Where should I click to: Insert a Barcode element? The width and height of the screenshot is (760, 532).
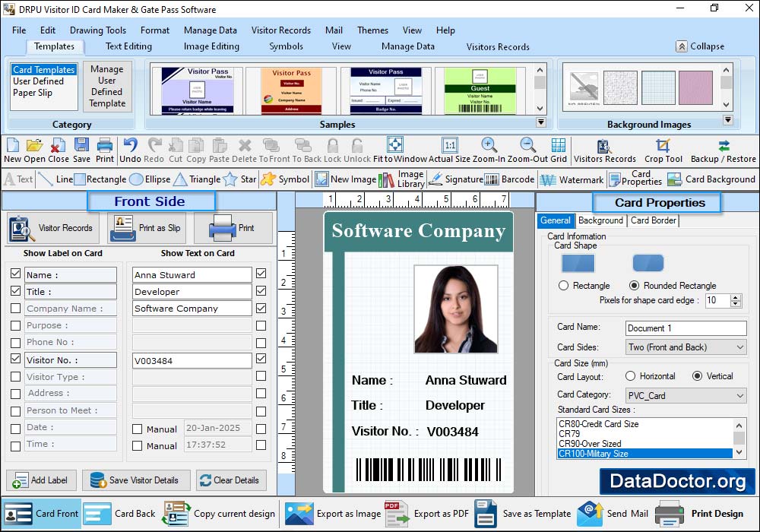pyautogui.click(x=509, y=179)
